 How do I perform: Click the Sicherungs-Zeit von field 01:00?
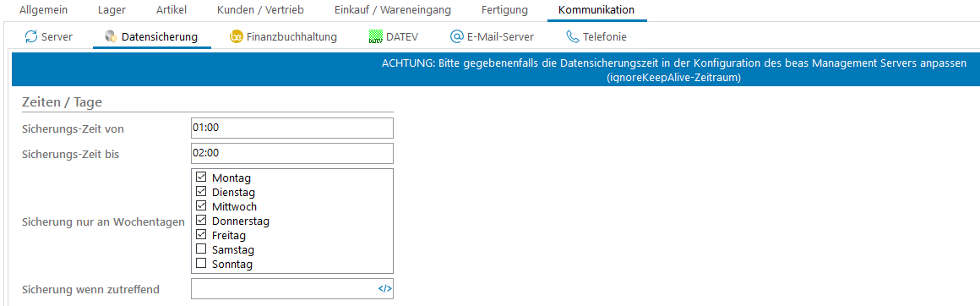(x=292, y=128)
